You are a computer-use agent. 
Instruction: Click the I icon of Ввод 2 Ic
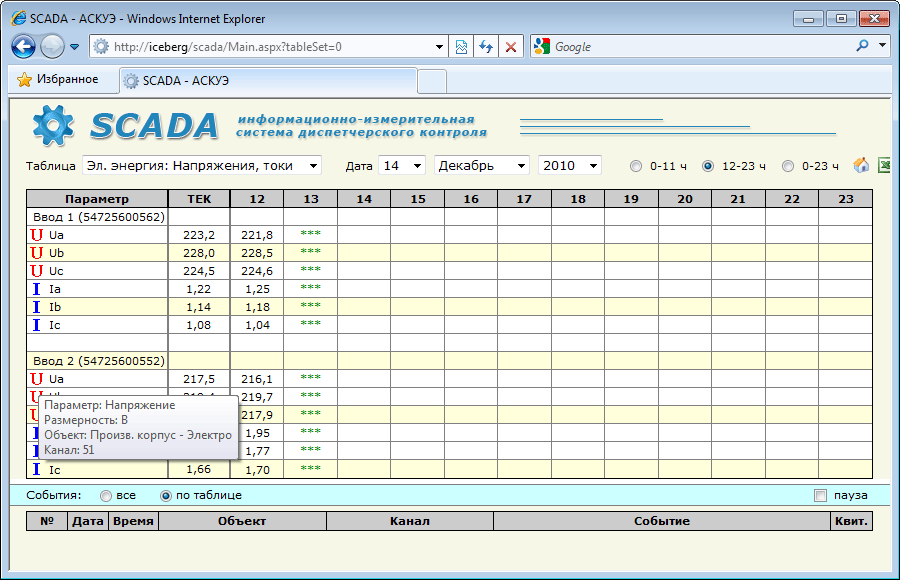point(36,469)
